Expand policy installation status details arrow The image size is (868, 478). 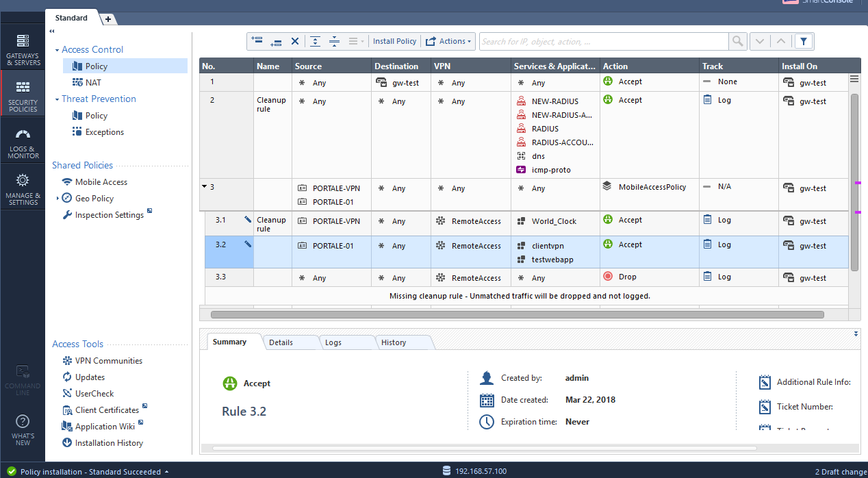167,471
